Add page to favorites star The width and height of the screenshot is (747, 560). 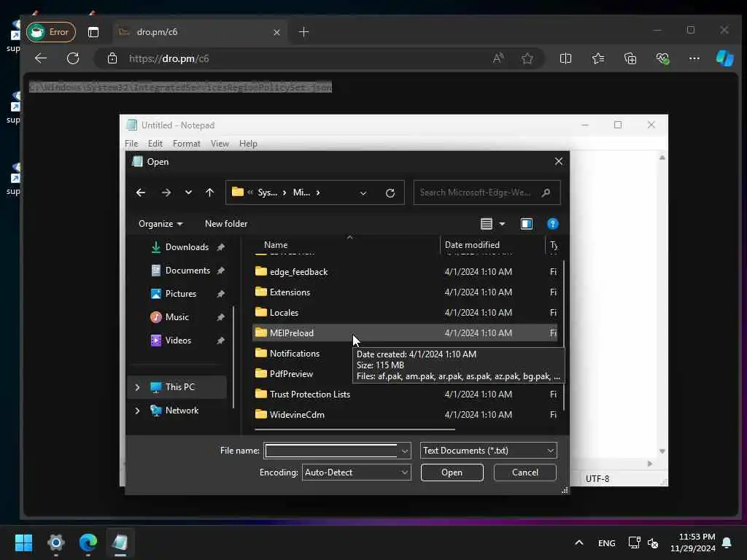click(527, 58)
